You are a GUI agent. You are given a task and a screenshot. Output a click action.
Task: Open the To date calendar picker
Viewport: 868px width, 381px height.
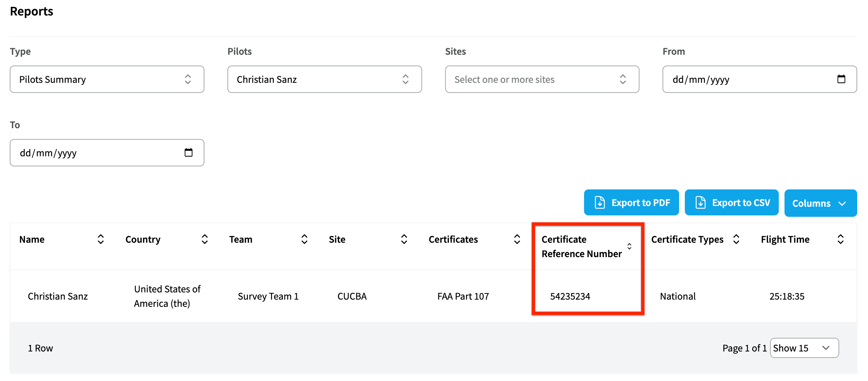tap(189, 152)
